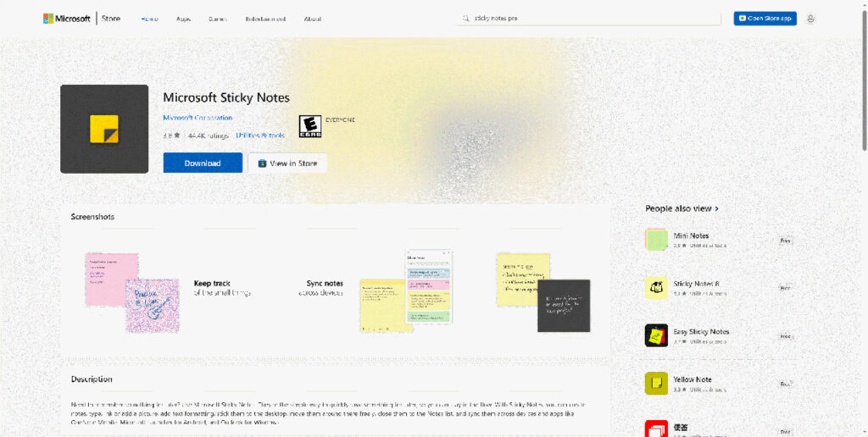
Task: Expand People also view chevron
Action: pos(717,208)
